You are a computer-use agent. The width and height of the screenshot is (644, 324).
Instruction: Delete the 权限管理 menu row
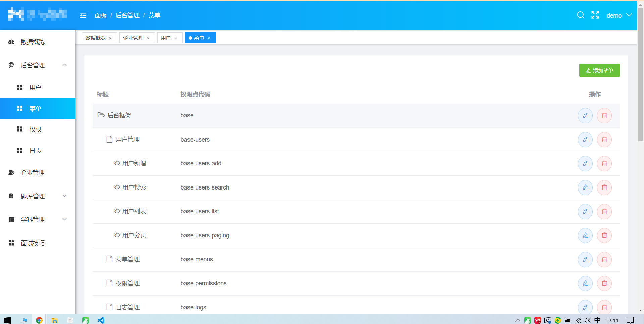point(604,283)
